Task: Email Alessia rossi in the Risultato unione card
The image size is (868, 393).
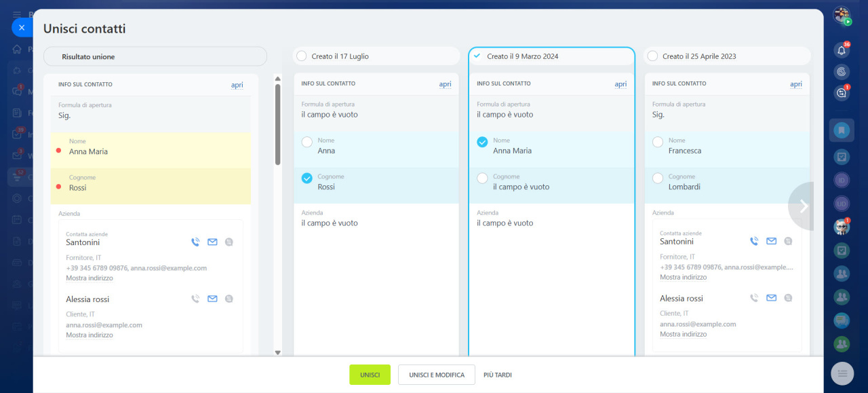Action: [x=212, y=299]
